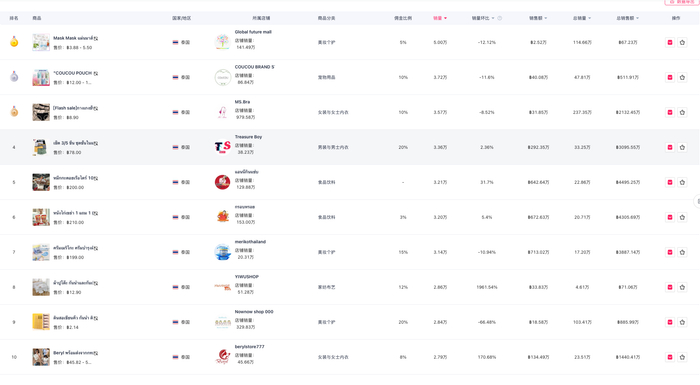Click the external link icon after Mask Mask title
The image size is (700, 385).
pos(96,38)
